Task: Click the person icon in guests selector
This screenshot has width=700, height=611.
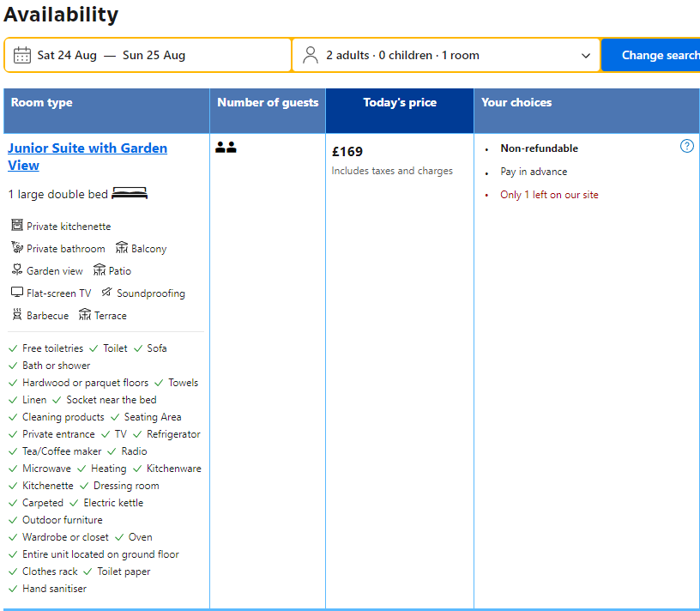Action: 311,56
